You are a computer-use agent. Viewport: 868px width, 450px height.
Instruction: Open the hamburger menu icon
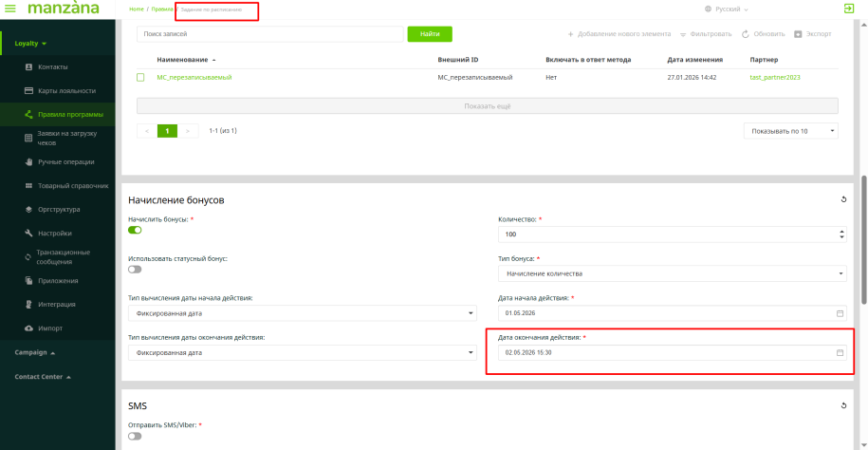10,9
